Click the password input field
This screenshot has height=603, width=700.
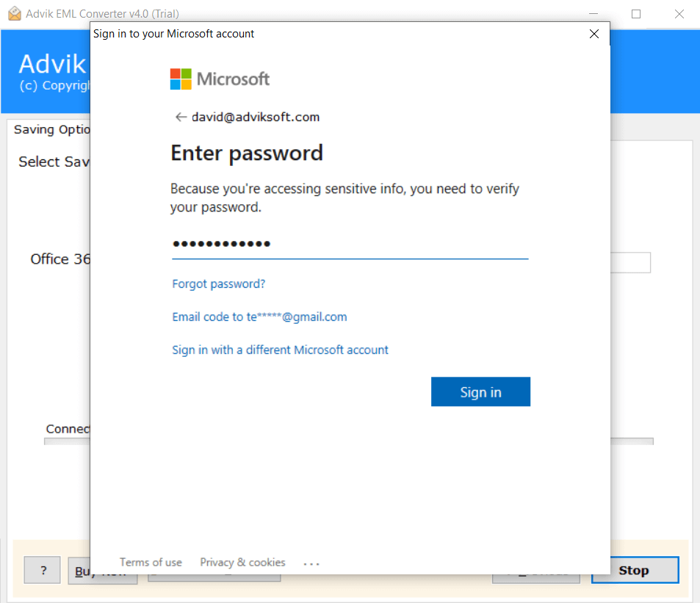pyautogui.click(x=350, y=244)
